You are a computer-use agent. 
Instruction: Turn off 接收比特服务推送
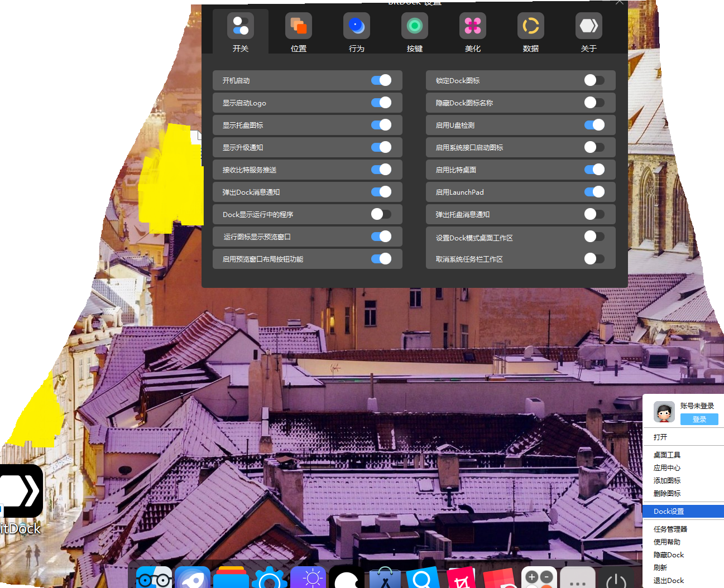pyautogui.click(x=381, y=170)
